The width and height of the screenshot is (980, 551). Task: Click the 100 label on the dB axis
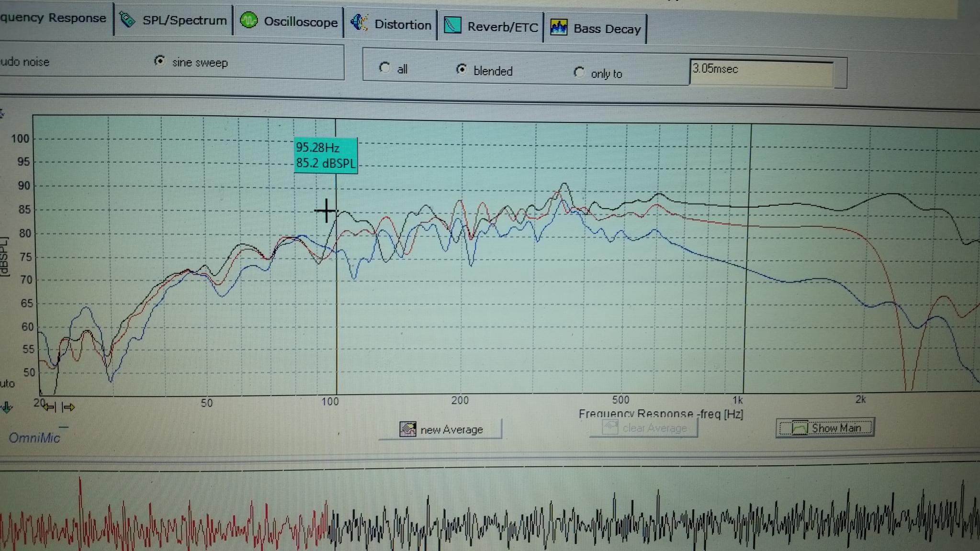[x=20, y=139]
